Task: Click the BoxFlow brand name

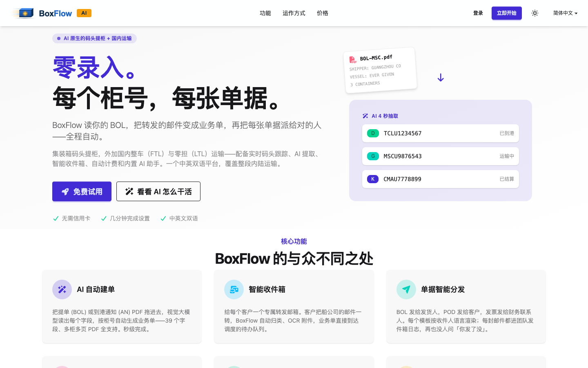Action: coord(55,13)
